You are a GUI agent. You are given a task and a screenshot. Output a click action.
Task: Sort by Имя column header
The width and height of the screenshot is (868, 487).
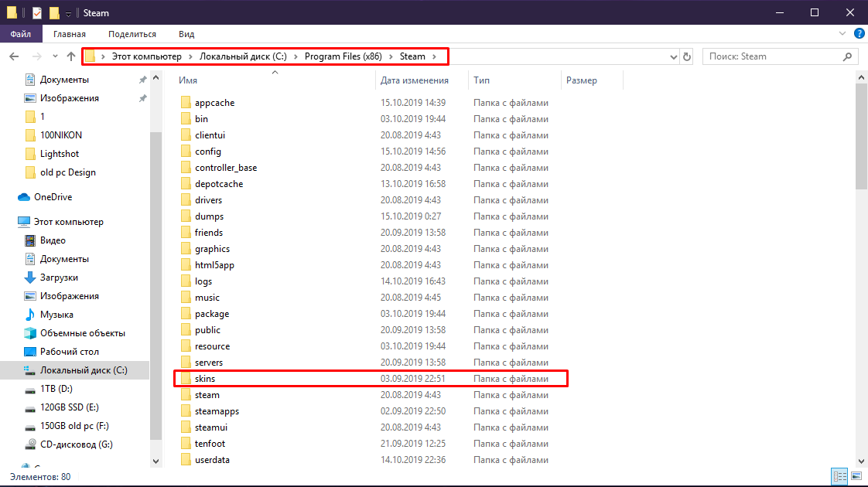(188, 80)
